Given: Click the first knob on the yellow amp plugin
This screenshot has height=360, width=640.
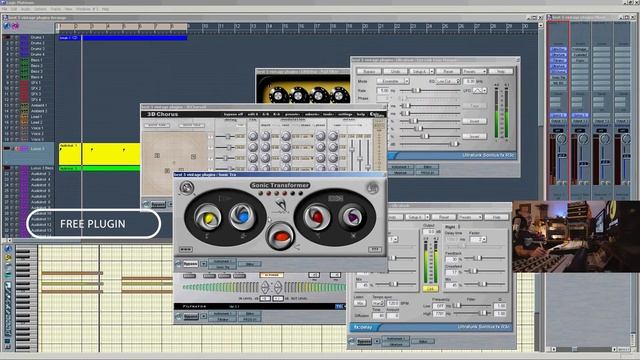Looking at the screenshot, I should (278, 96).
